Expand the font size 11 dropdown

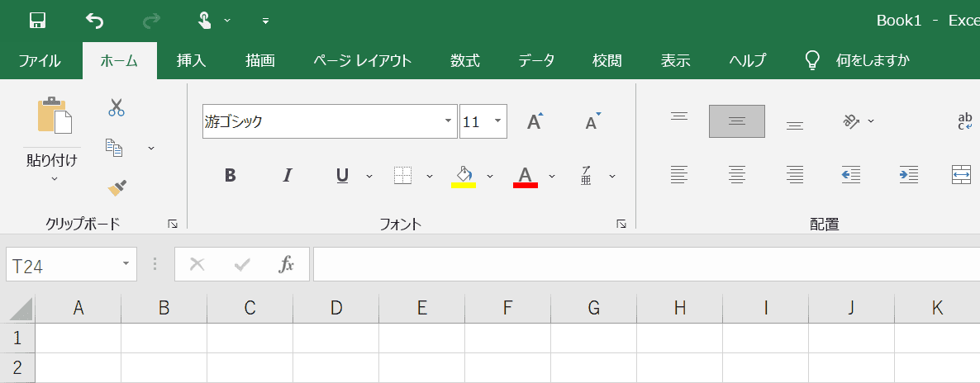pyautogui.click(x=497, y=121)
